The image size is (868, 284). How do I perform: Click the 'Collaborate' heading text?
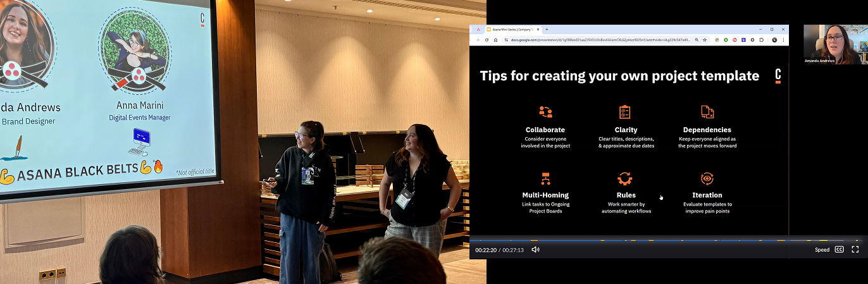(x=545, y=130)
